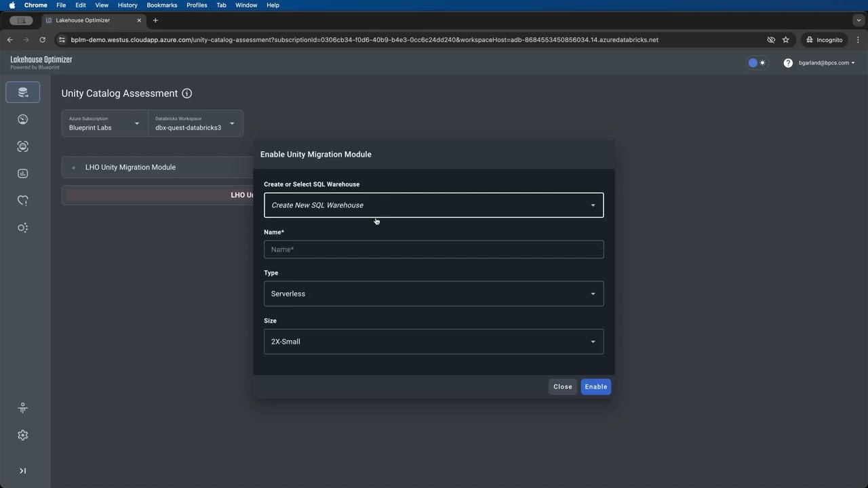Click the tracking protection eye icon
The width and height of the screenshot is (868, 488).
(771, 40)
